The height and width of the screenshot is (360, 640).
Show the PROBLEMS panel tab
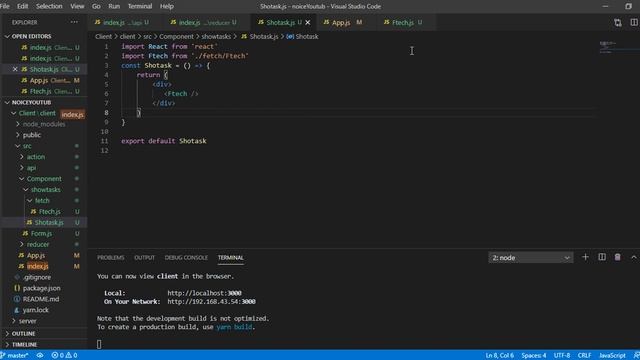coord(111,258)
